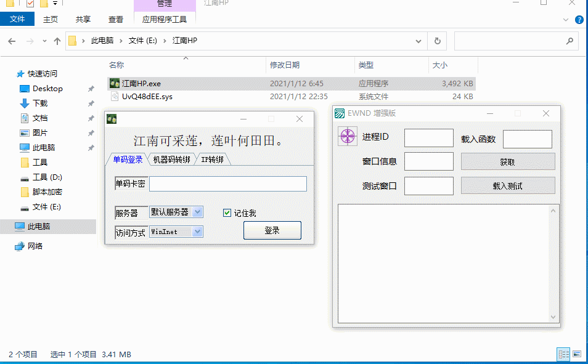Click the back navigation arrow
The width and height of the screenshot is (588, 364).
point(12,41)
